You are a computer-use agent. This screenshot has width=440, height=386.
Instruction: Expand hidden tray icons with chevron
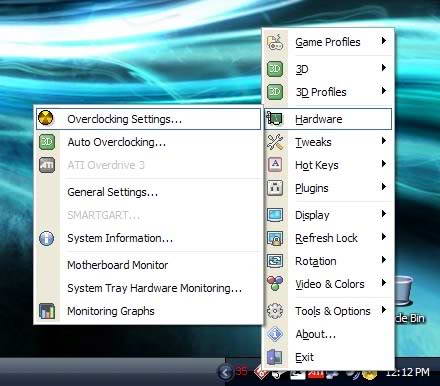click(225, 372)
